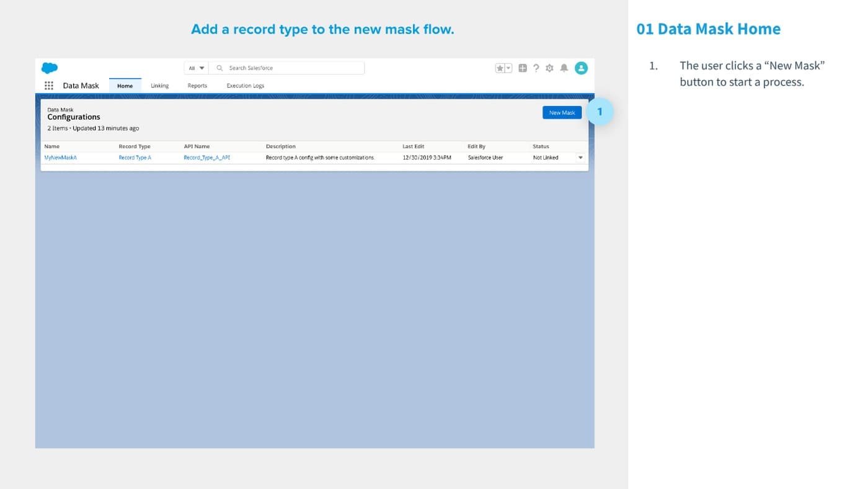Open the MyNewMaskA configuration link
The height and width of the screenshot is (489, 868).
[x=61, y=158]
